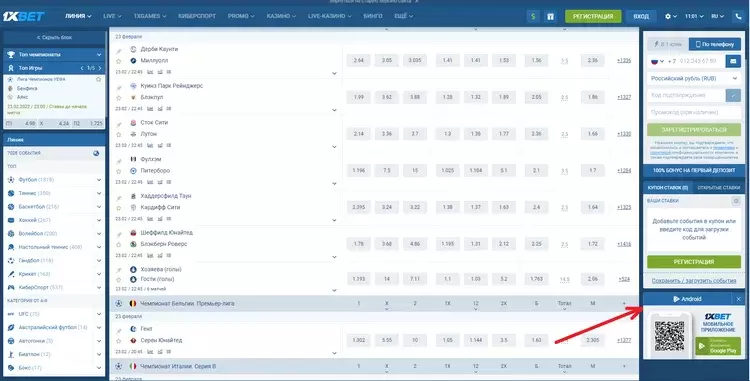Click the phone callback icon in header
Viewport: 750px width, 381px height.
(739, 16)
